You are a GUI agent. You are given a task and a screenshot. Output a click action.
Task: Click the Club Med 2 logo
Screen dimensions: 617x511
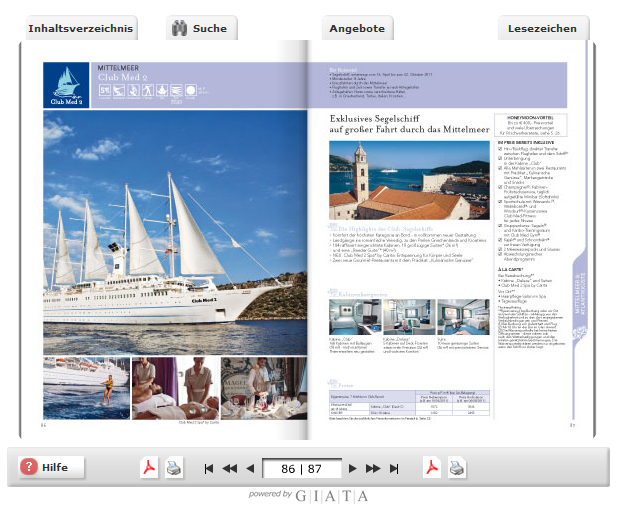point(66,85)
